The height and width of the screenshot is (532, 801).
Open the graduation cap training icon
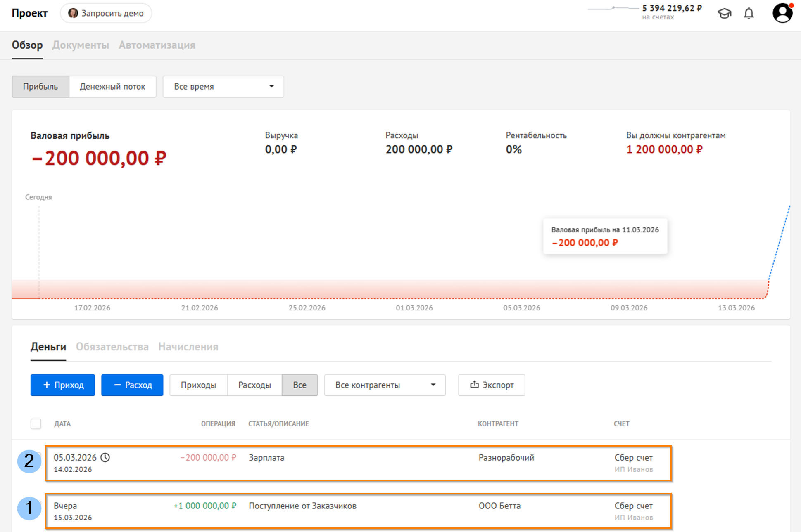tap(724, 14)
